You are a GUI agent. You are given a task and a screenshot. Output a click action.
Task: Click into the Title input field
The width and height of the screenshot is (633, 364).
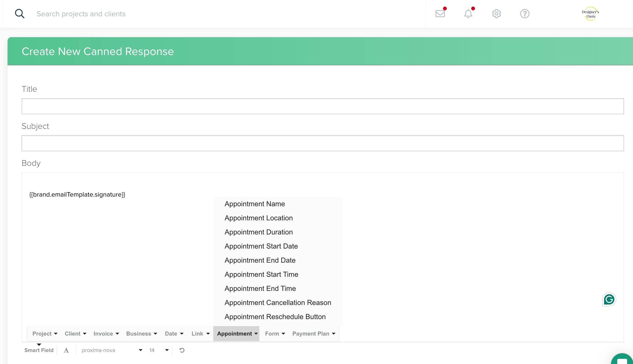click(x=323, y=106)
